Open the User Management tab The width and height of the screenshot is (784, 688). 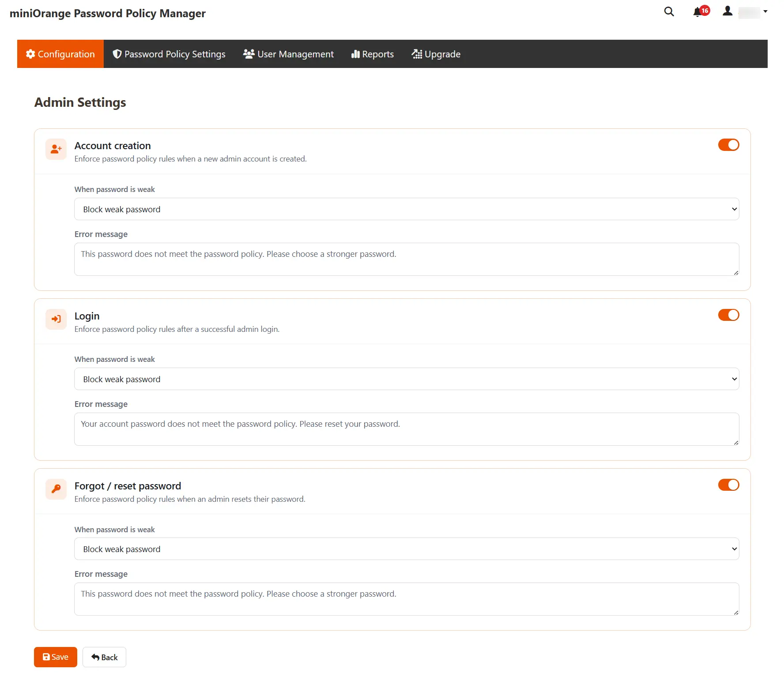[x=288, y=54]
